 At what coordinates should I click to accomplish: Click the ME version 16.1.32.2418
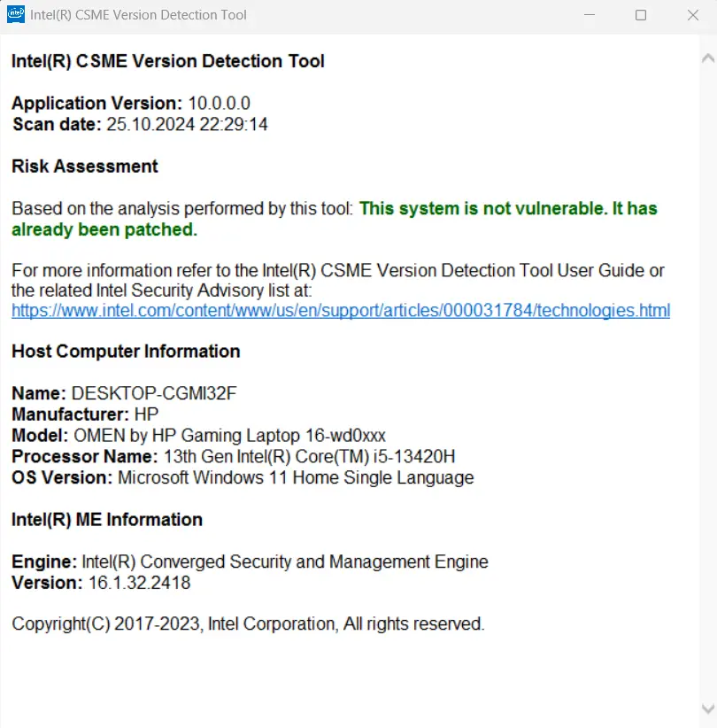[140, 583]
